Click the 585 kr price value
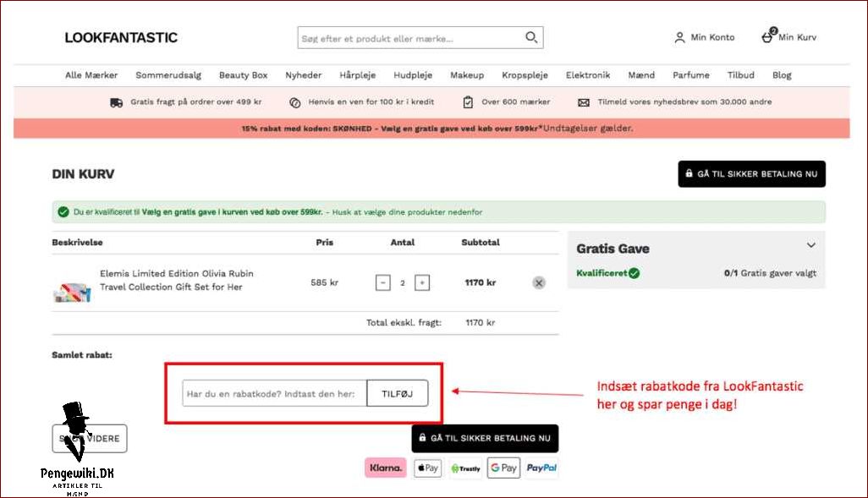868x498 pixels. pos(324,282)
